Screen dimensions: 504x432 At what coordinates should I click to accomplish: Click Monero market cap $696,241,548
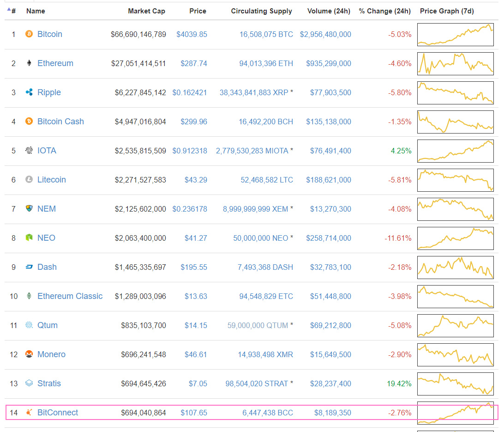click(x=144, y=354)
